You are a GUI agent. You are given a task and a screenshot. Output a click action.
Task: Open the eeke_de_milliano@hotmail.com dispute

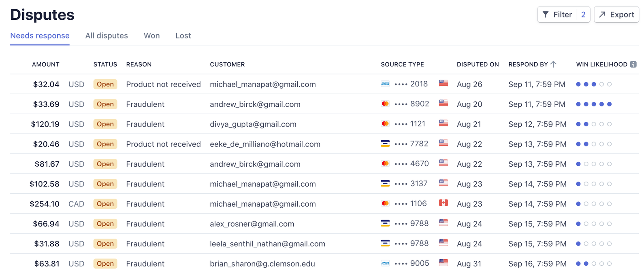265,144
